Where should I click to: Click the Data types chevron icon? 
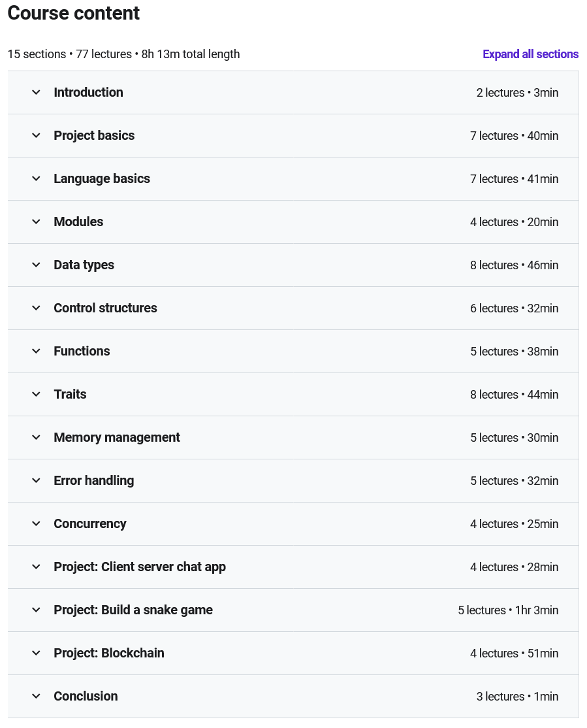36,265
